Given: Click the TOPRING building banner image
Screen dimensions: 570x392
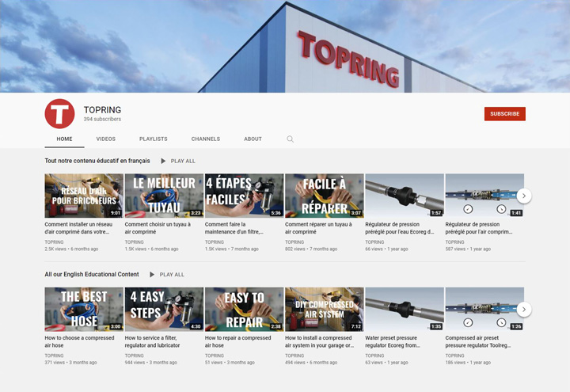Looking at the screenshot, I should point(285,46).
